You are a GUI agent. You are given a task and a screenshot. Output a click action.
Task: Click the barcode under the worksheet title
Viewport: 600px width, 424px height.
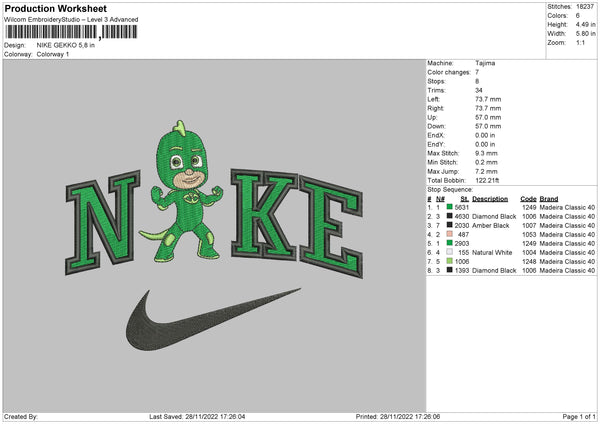(x=71, y=32)
